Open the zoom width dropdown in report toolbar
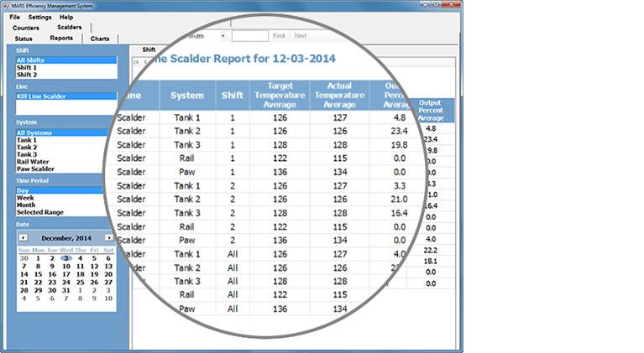Viewport: 644px width, 353px height. (223, 36)
